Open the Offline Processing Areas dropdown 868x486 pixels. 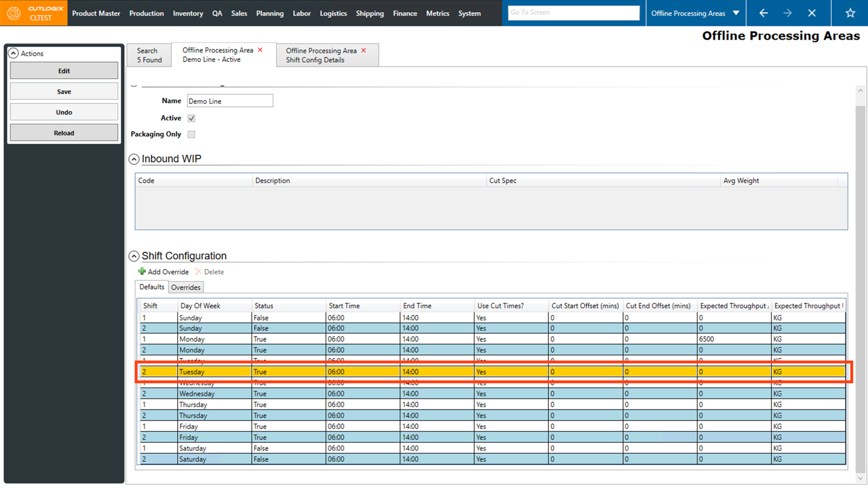[x=736, y=13]
